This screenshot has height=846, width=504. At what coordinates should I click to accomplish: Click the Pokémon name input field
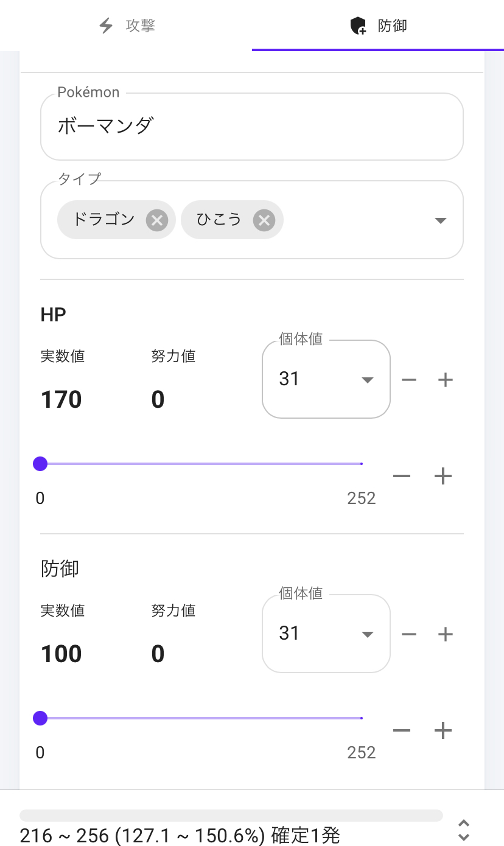pyautogui.click(x=251, y=127)
